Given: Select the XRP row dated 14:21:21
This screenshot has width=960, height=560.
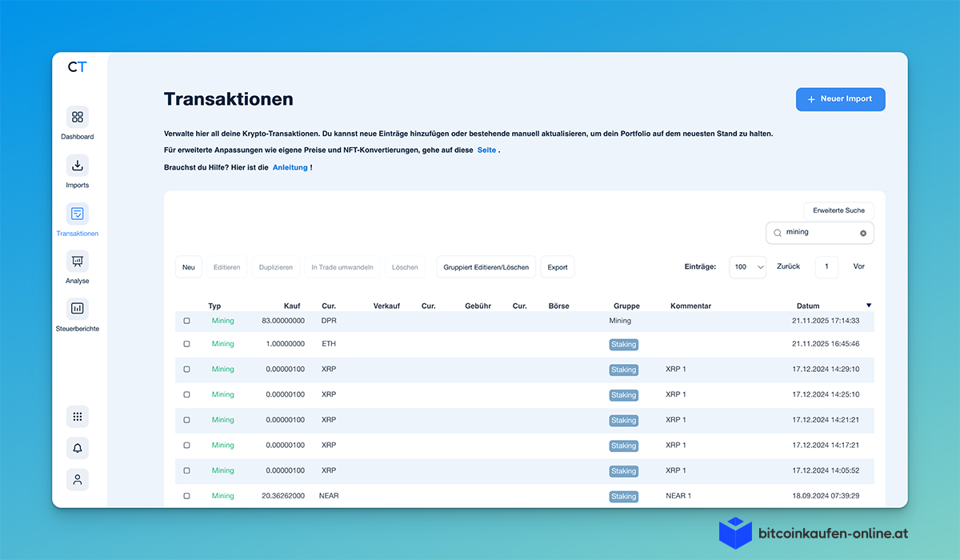Looking at the screenshot, I should click(186, 420).
